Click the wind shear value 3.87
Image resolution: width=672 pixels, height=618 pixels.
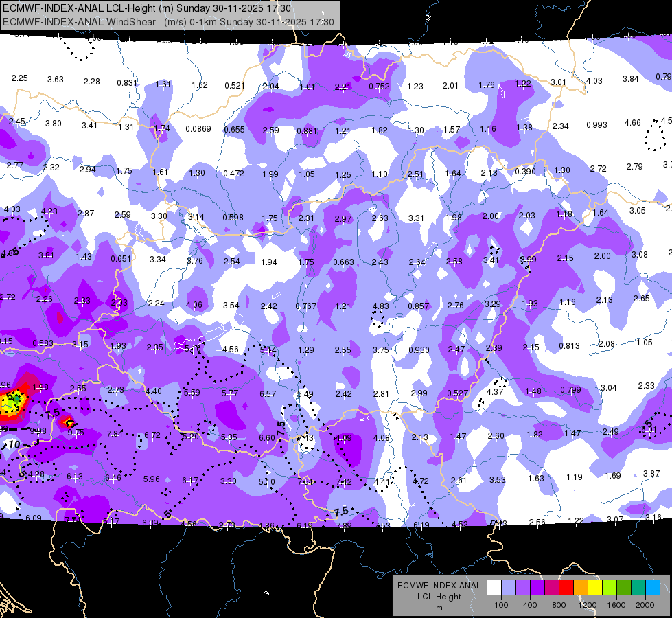(651, 474)
